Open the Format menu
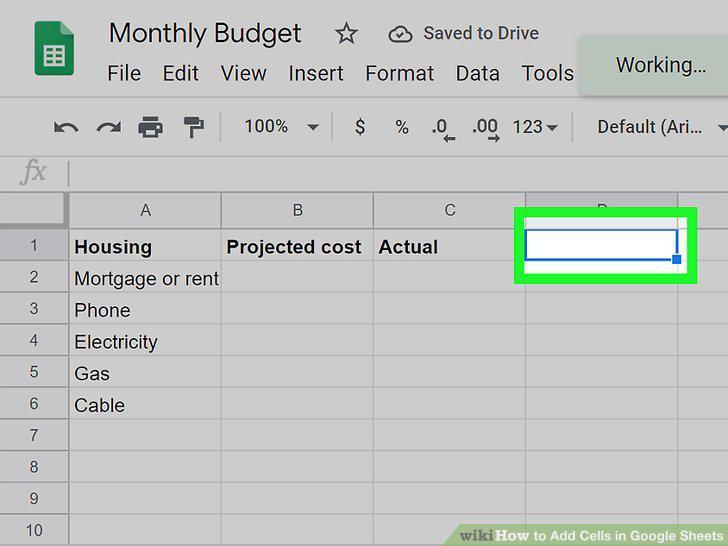 pos(400,73)
